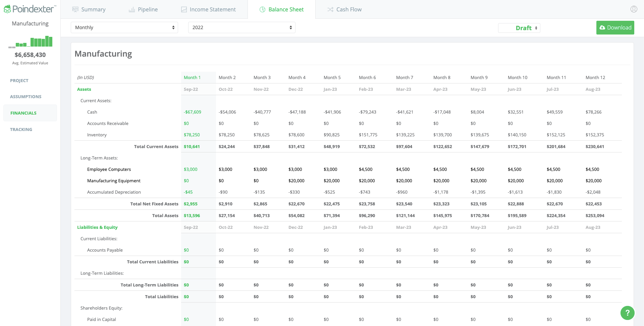Click the Month 6 column header

click(367, 77)
